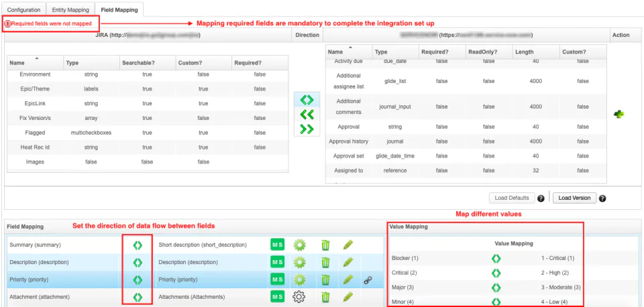Image resolution: width=644 pixels, height=307 pixels.
Task: Sort right table by Length column
Action: (x=535, y=52)
